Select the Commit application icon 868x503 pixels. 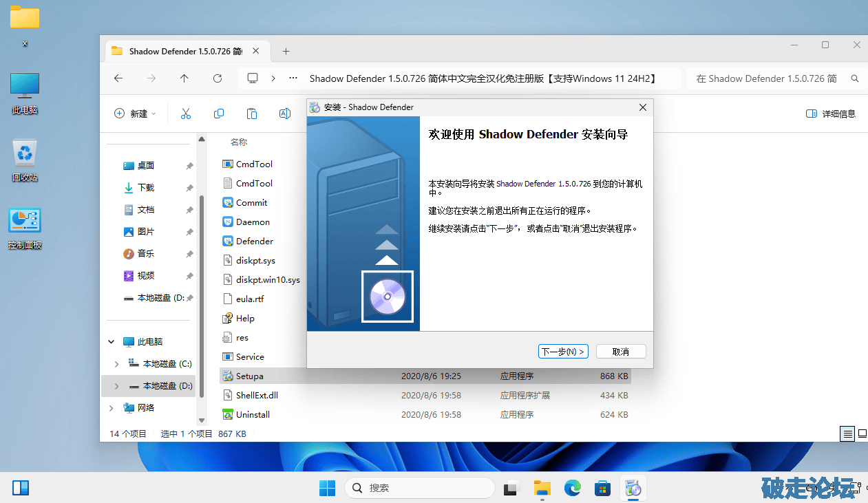pyautogui.click(x=229, y=203)
